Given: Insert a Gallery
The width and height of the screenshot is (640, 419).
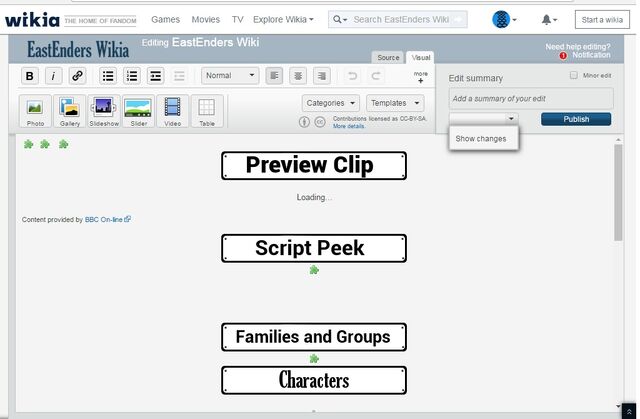Looking at the screenshot, I should [x=70, y=111].
